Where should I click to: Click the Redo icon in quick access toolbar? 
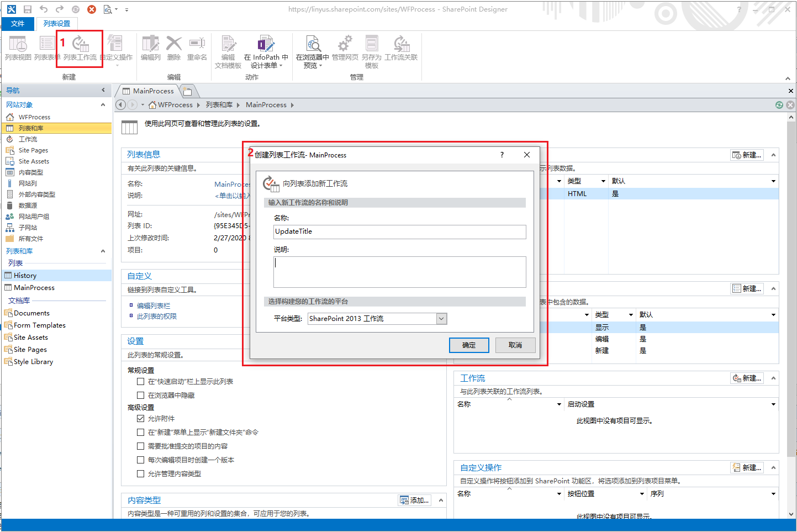(x=60, y=9)
